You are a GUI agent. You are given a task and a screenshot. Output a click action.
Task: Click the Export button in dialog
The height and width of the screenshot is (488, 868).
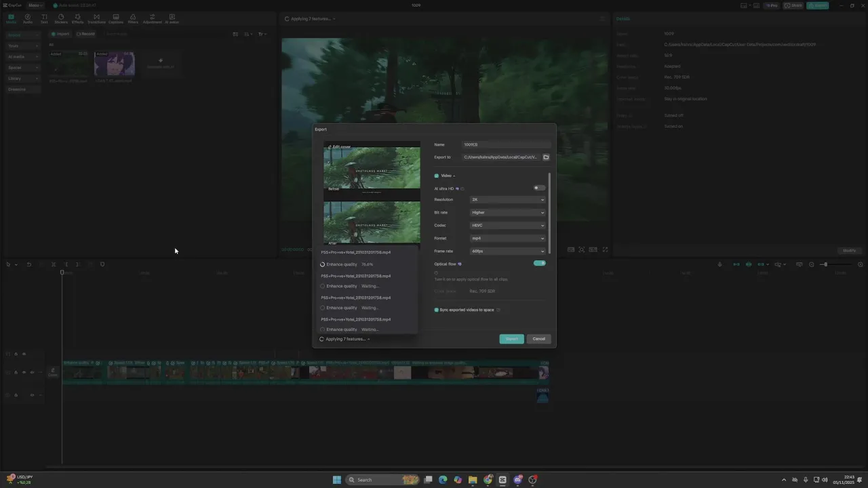click(512, 339)
